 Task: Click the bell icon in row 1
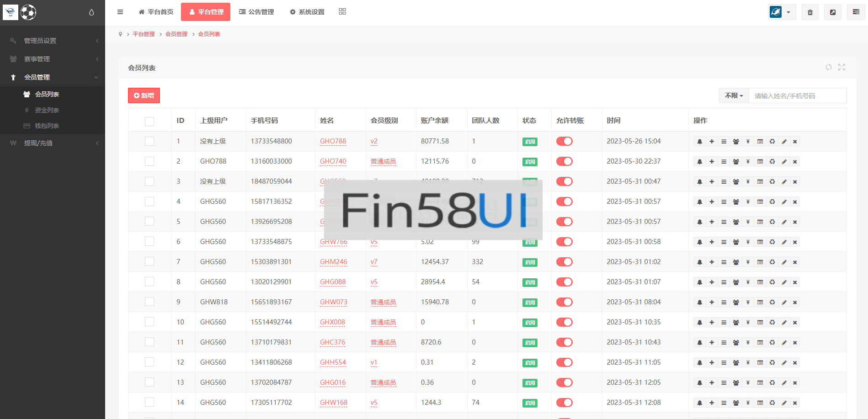(x=699, y=142)
